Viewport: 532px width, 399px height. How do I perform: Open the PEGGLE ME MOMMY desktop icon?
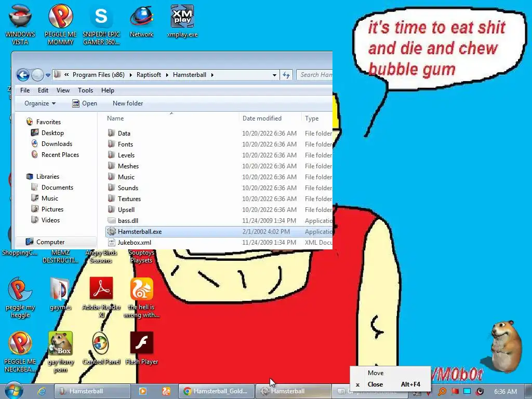pyautogui.click(x=60, y=24)
